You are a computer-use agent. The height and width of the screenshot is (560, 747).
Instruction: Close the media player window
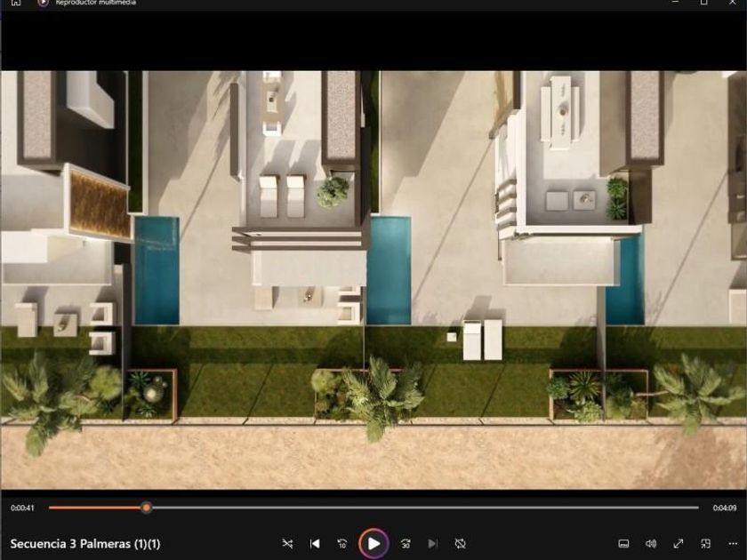pos(732,3)
